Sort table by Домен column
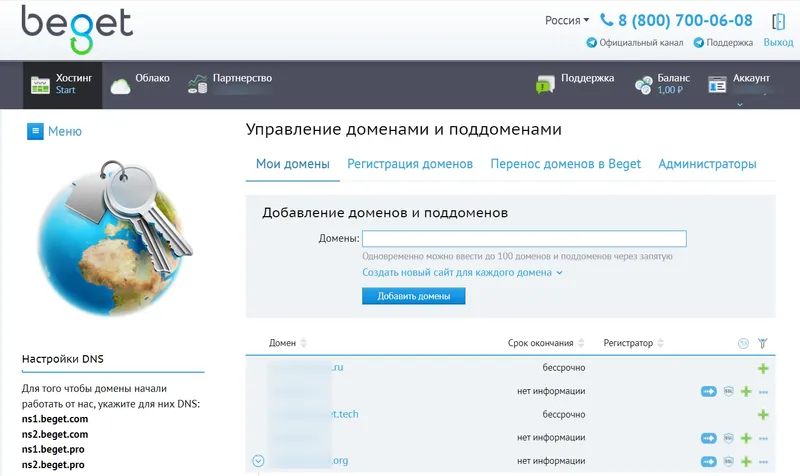This screenshot has height=476, width=800. (x=288, y=343)
